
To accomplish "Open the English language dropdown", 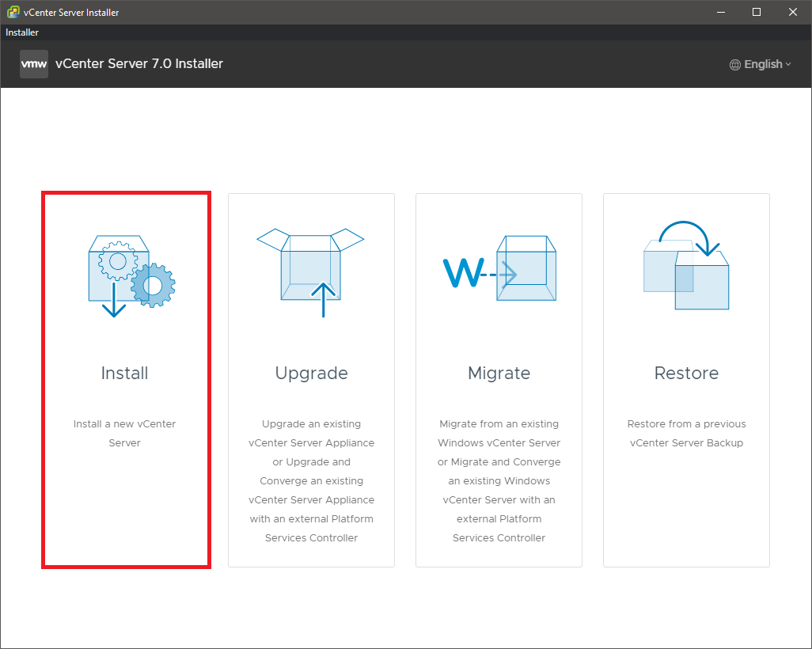I will [x=762, y=65].
